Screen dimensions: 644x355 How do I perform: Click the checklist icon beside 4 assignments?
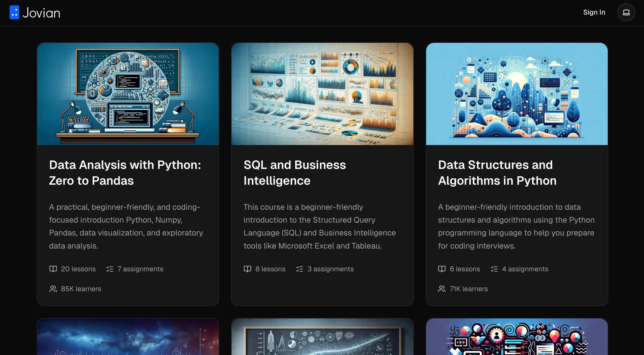pos(494,269)
